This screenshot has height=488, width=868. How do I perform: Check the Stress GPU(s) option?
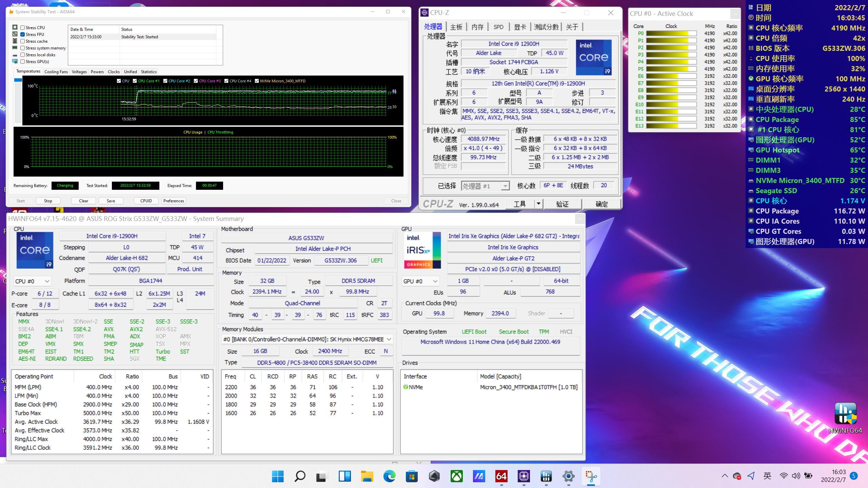pos(22,61)
